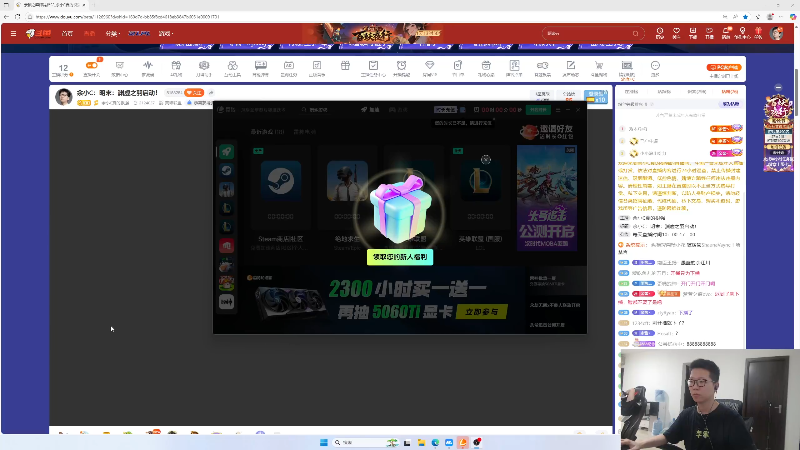
Task: Click the large gift box in the popup
Action: tap(400, 209)
